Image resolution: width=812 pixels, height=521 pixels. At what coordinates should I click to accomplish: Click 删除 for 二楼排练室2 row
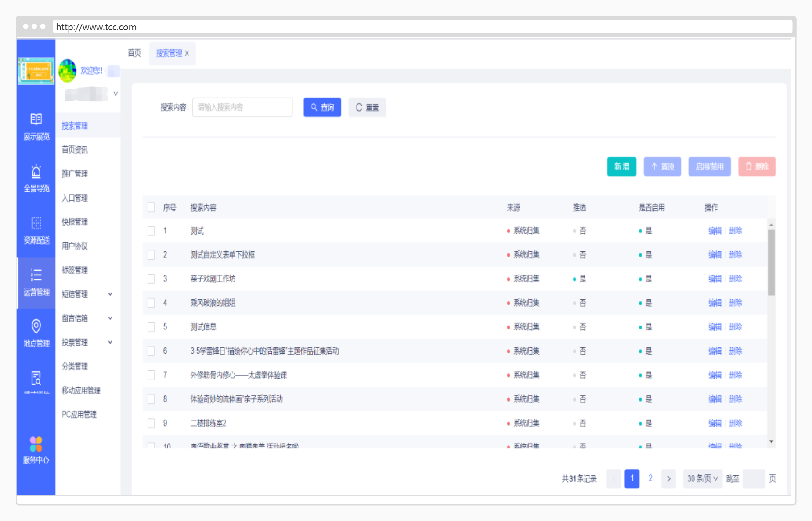click(735, 423)
